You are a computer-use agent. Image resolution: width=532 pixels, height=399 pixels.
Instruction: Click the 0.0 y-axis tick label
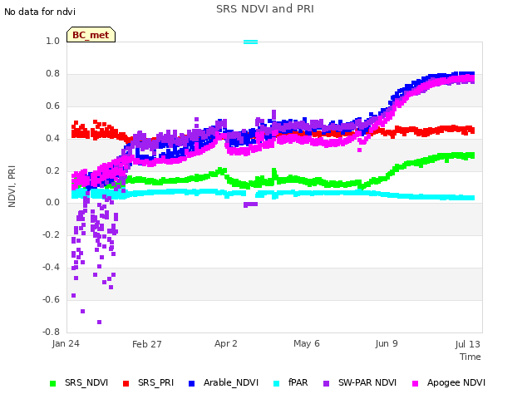(x=52, y=203)
